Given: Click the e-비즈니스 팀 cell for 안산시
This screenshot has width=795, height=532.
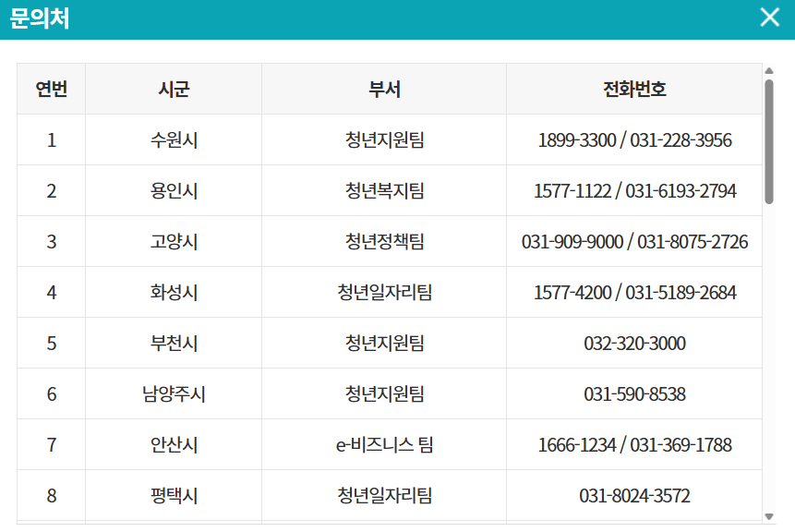Looking at the screenshot, I should [x=384, y=444].
